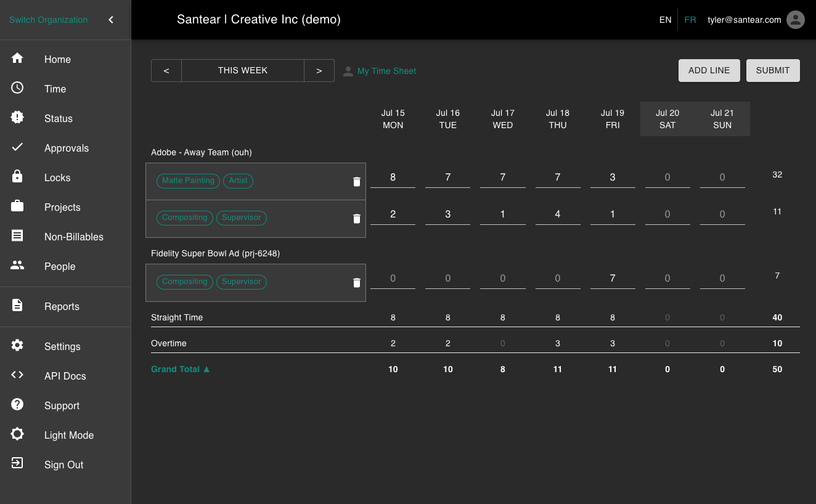Click 'Santear | Creative Inc (demo)' header title
This screenshot has width=816, height=504.
click(259, 19)
